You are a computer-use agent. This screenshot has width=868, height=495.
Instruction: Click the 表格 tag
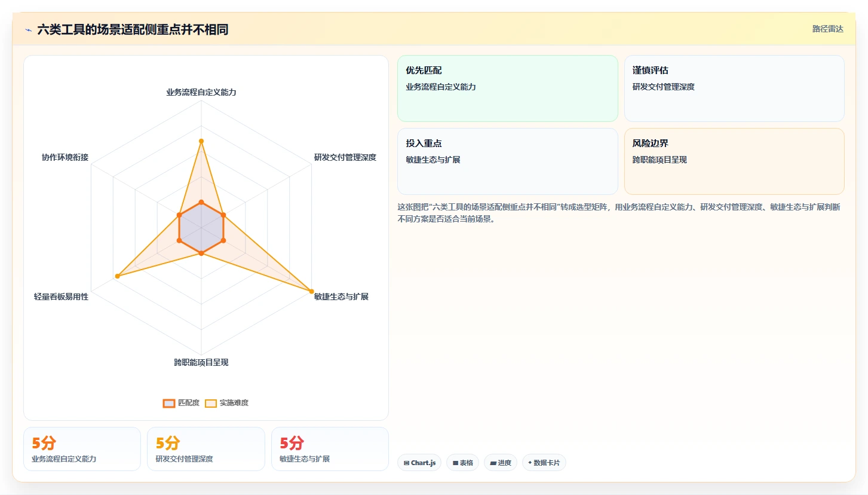(462, 463)
